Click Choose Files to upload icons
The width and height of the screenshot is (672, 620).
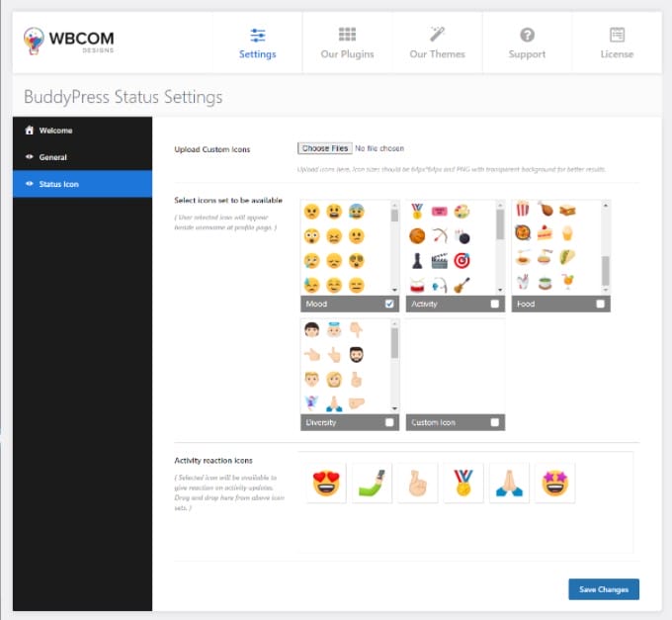(x=325, y=148)
